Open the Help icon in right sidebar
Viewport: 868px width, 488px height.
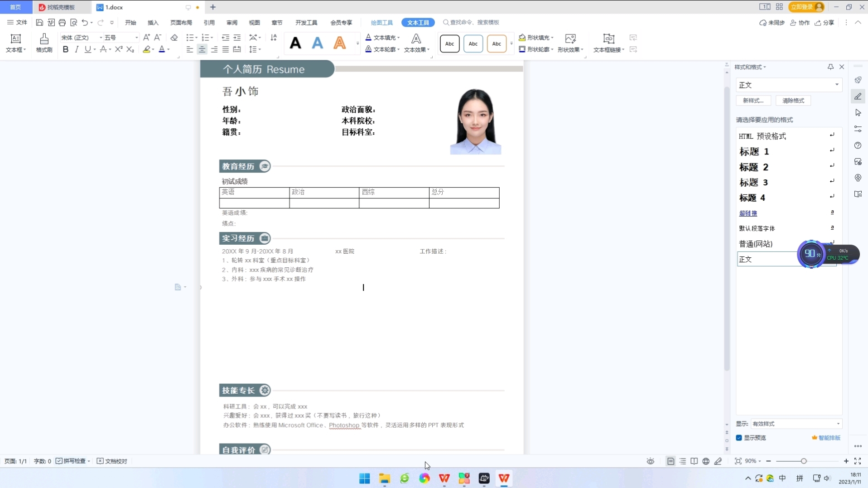tap(858, 145)
